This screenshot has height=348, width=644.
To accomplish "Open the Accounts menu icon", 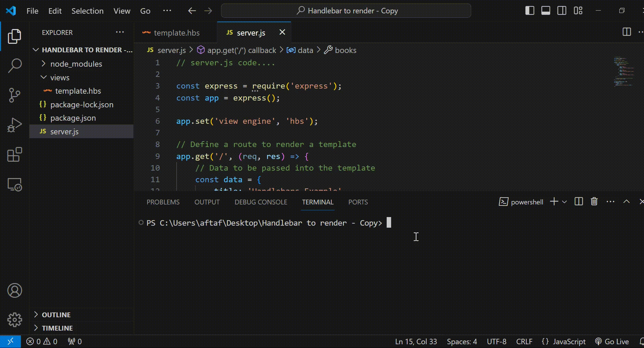I will 14,291.
